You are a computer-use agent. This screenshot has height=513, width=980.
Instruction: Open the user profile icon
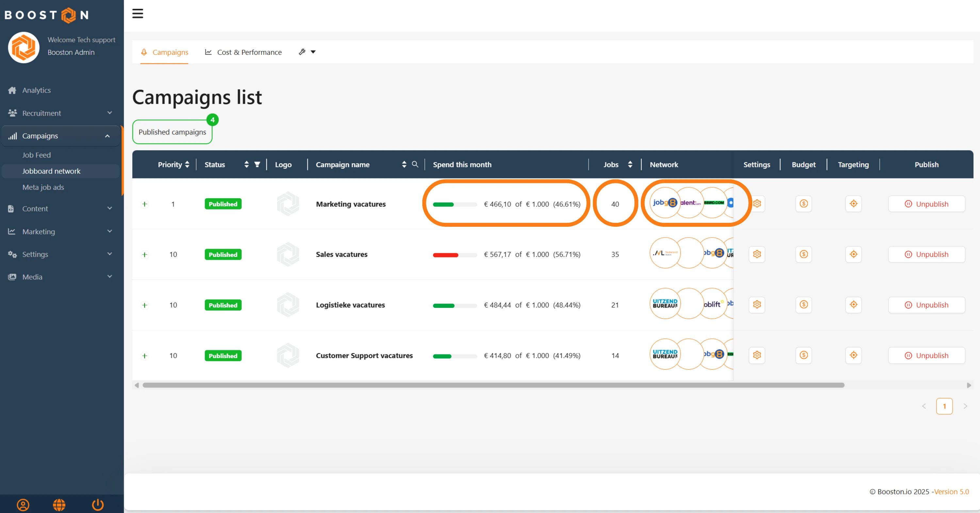tap(23, 505)
